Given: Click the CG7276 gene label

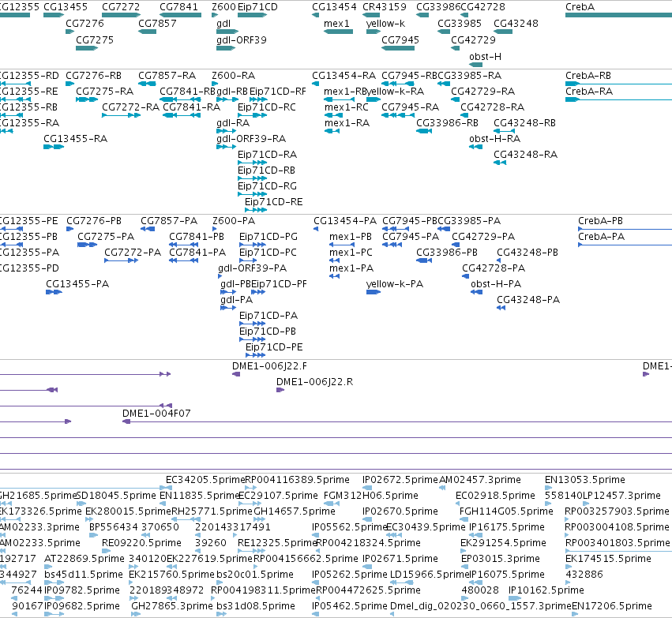Looking at the screenshot, I should [x=84, y=23].
